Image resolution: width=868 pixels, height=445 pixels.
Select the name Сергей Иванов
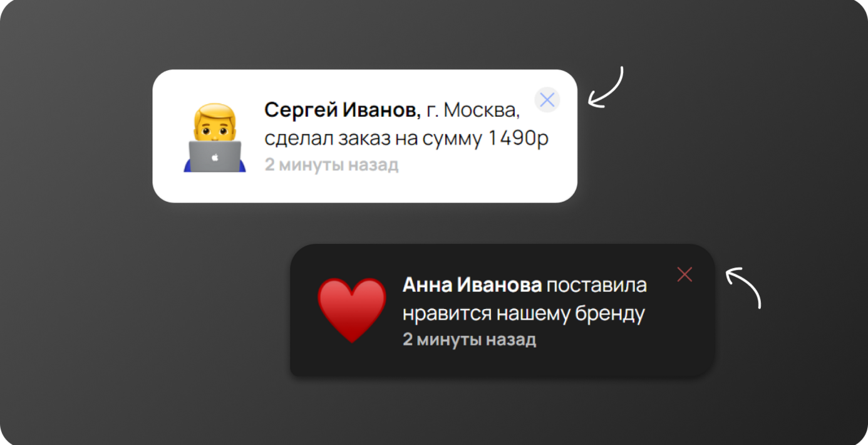click(343, 110)
